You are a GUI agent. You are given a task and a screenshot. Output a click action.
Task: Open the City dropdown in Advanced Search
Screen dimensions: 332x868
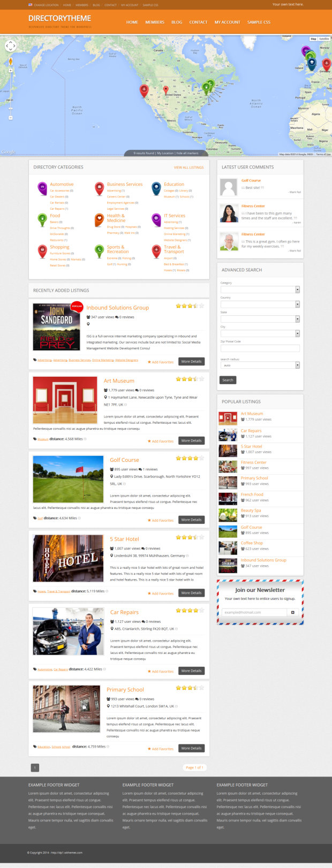(x=260, y=333)
